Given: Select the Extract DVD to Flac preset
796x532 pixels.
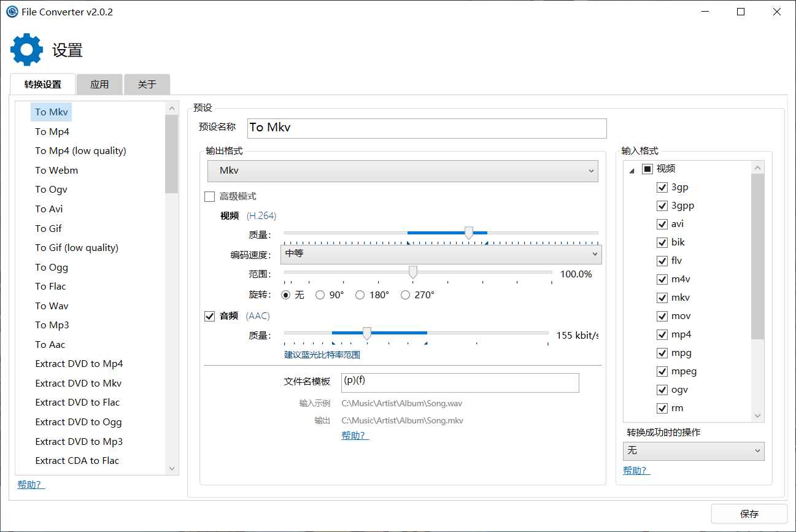Looking at the screenshot, I should coord(77,402).
